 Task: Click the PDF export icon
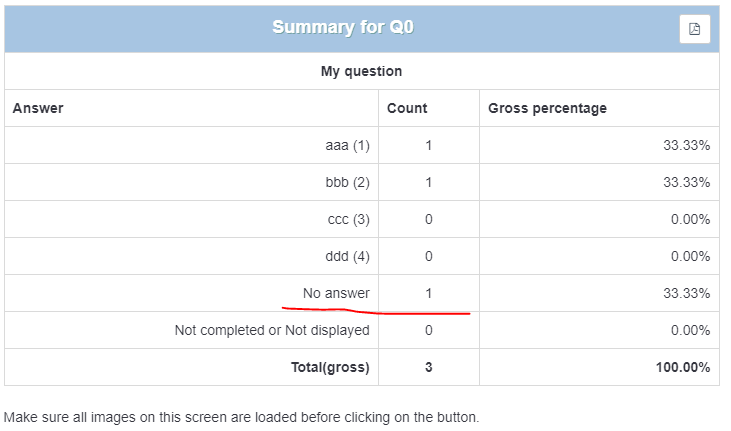(695, 29)
